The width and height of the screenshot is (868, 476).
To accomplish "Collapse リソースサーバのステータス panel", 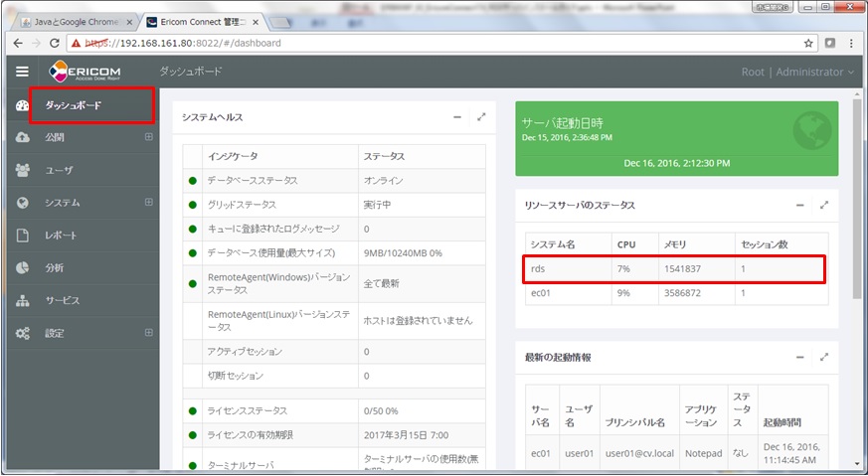I will [799, 205].
